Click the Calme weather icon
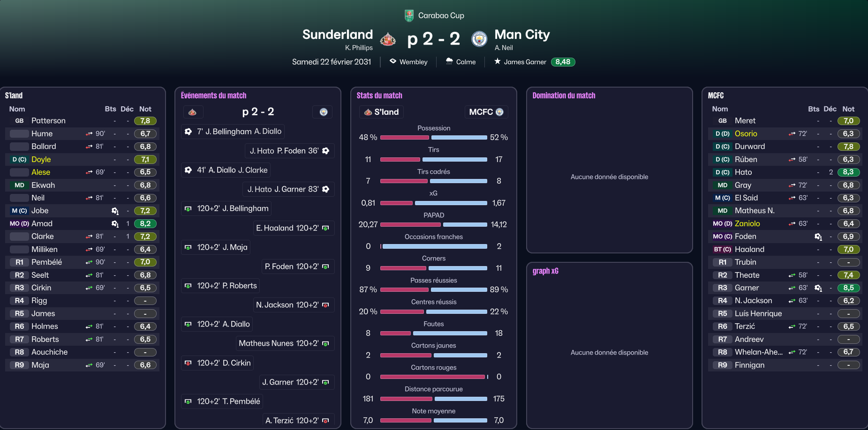Viewport: 868px width, 430px height. (449, 61)
